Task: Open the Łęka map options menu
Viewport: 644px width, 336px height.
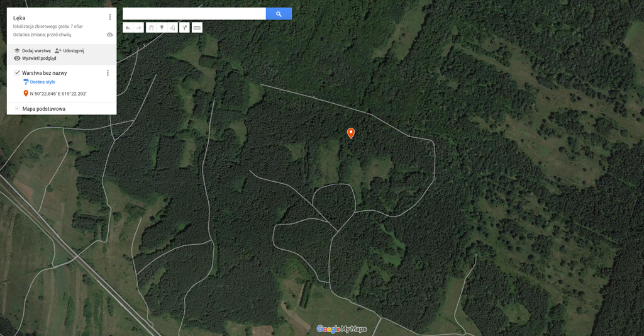Action: pyautogui.click(x=109, y=17)
